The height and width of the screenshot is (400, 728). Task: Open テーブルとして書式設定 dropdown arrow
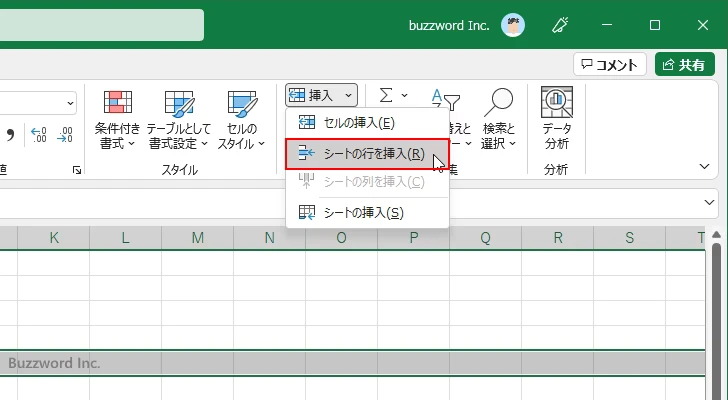point(204,144)
